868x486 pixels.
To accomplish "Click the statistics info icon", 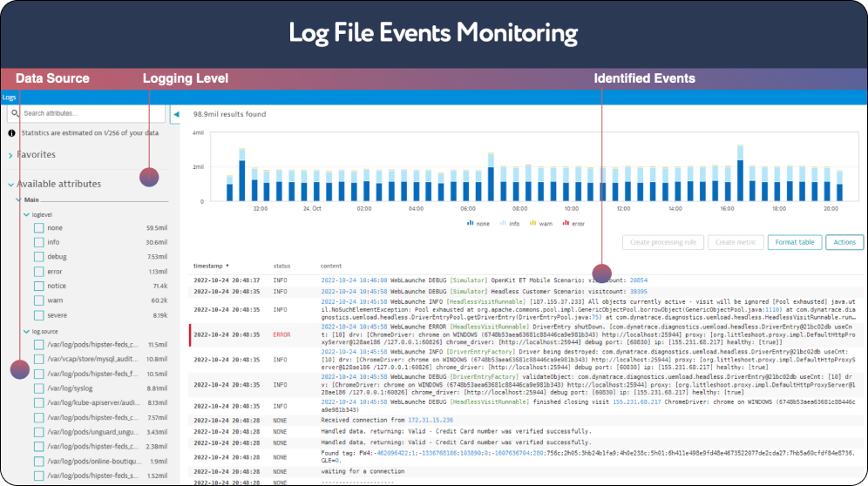I will point(12,133).
